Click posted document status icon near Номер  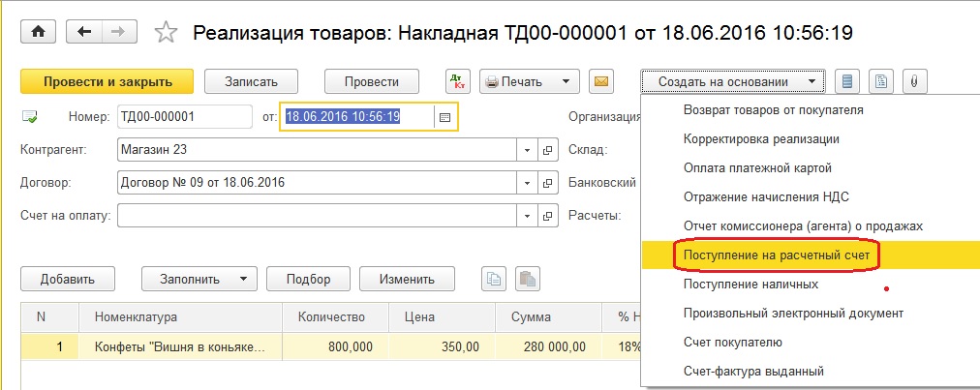click(x=29, y=116)
